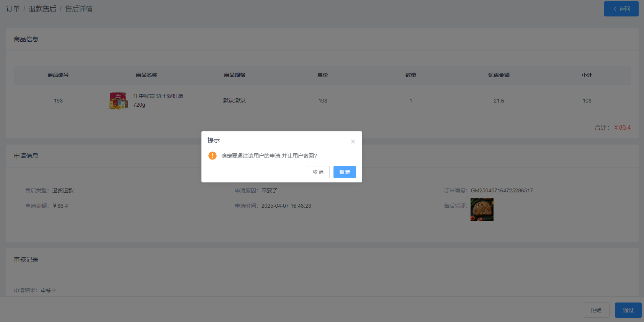This screenshot has height=322, width=644.
Task: Click the 江中猴姑 饼干彩虹装 product name
Action: tap(158, 96)
